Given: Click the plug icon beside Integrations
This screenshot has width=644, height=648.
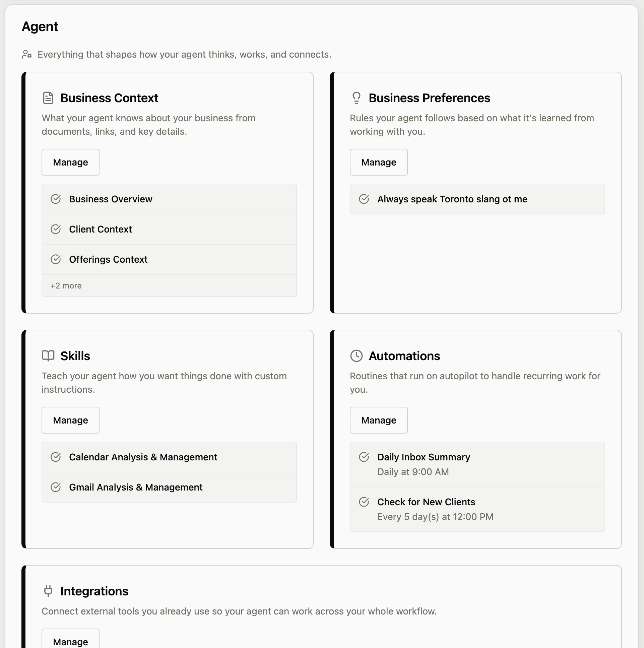Looking at the screenshot, I should tap(48, 591).
